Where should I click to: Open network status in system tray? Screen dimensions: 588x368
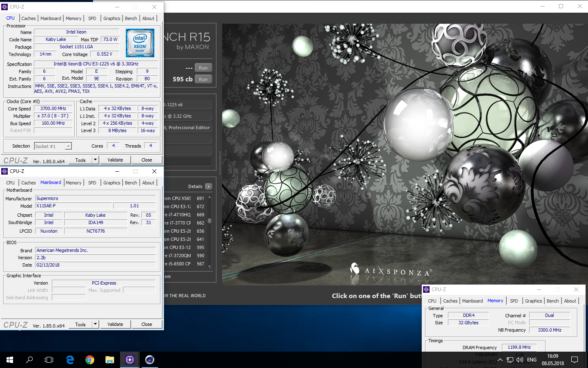[x=510, y=360]
